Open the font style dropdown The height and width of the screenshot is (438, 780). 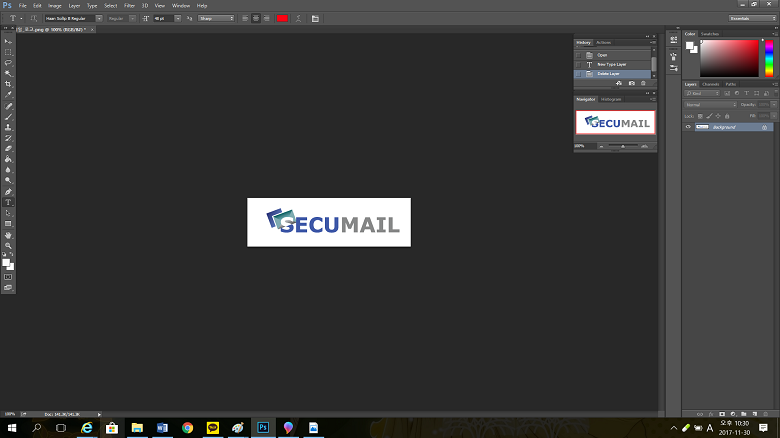pyautogui.click(x=132, y=18)
